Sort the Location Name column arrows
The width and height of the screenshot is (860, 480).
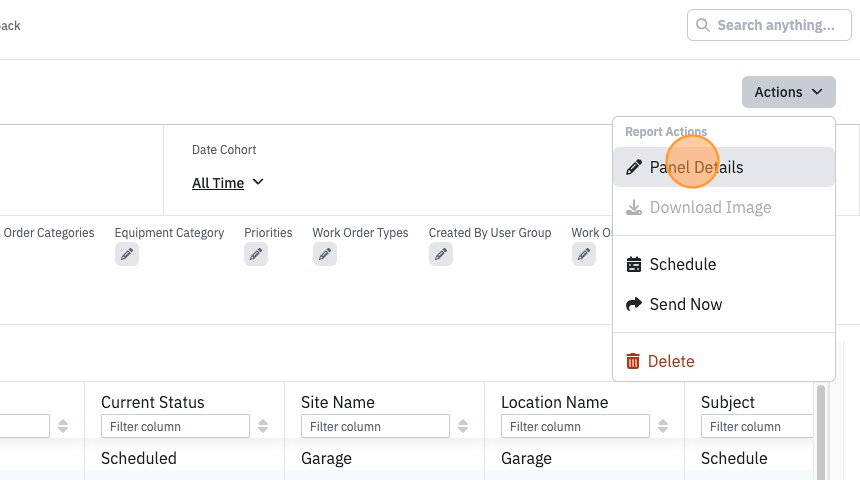coord(663,426)
